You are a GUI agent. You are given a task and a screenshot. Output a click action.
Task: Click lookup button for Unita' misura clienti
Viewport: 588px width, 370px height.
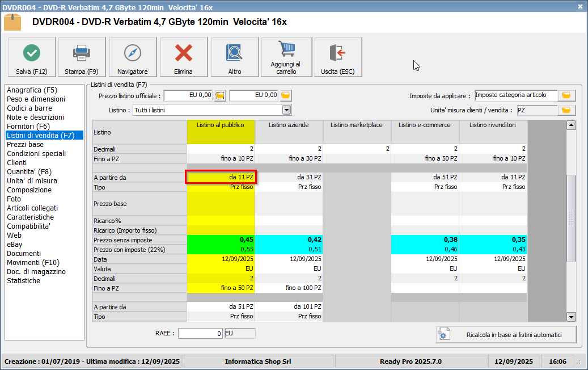tap(566, 110)
